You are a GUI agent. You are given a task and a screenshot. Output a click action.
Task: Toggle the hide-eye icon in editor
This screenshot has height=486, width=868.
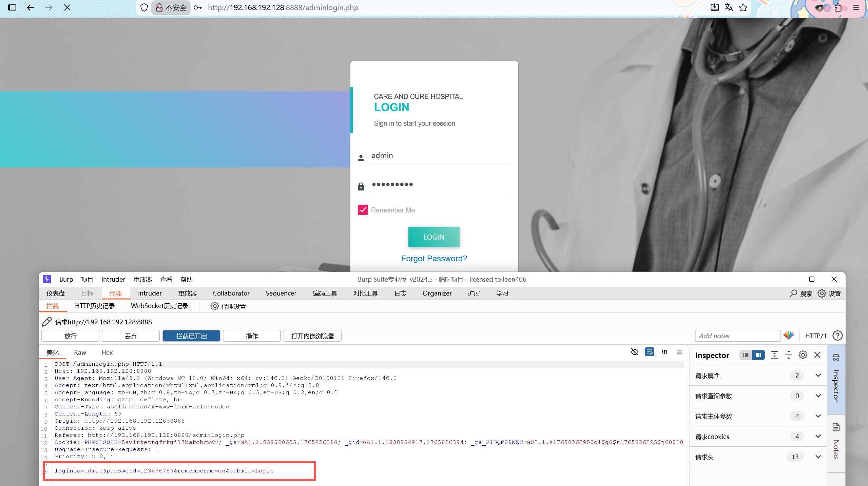coord(635,352)
